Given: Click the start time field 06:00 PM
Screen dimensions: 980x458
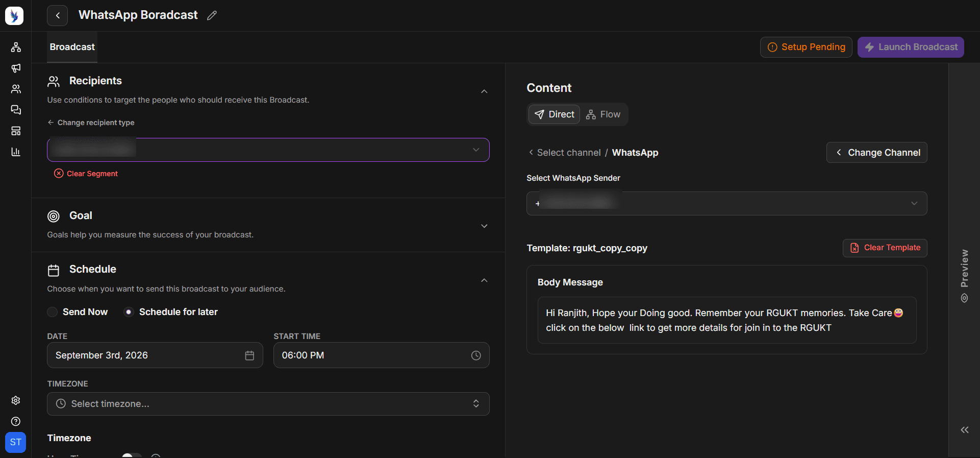Looking at the screenshot, I should [x=382, y=355].
